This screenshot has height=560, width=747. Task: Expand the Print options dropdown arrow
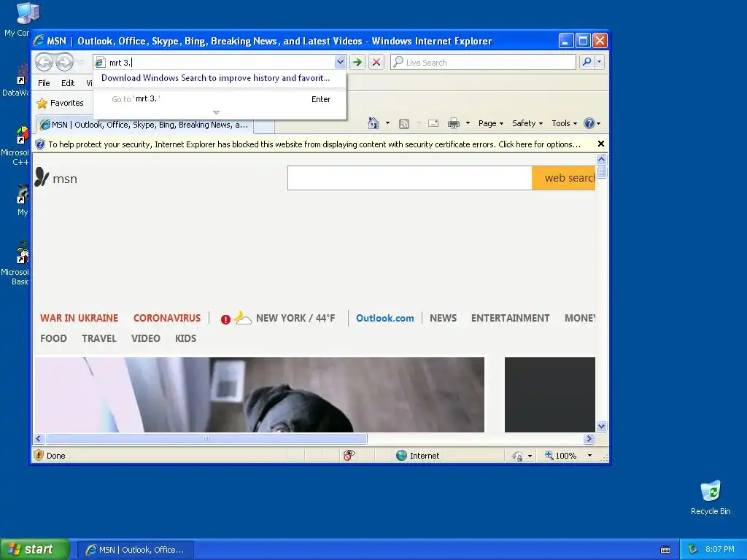pos(468,123)
